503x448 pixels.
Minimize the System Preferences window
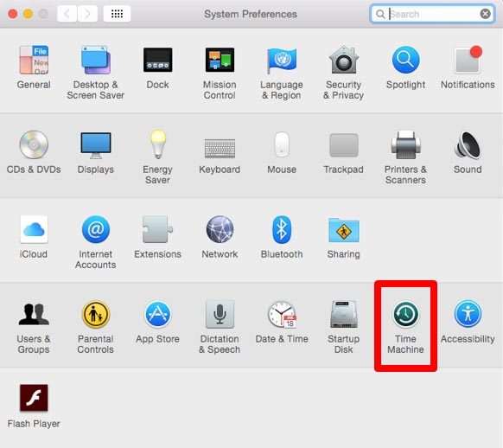click(28, 14)
